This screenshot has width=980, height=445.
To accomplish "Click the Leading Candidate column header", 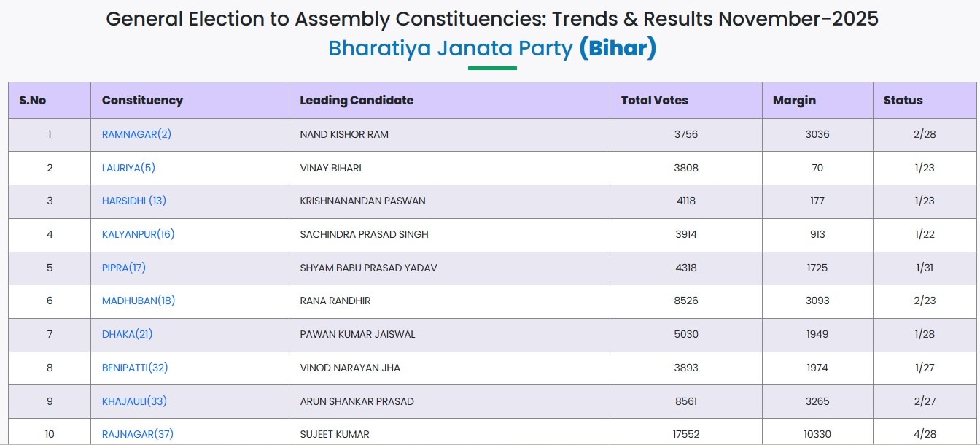I will point(357,101).
